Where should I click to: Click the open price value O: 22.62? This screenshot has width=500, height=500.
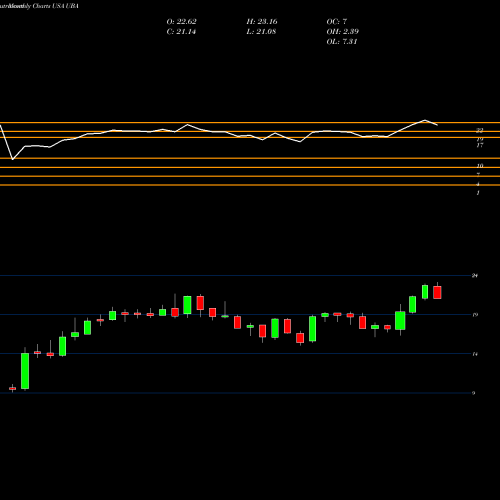(181, 22)
